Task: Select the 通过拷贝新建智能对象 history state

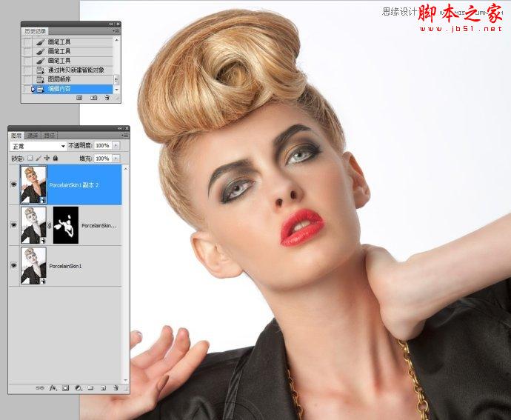Action: pos(73,70)
